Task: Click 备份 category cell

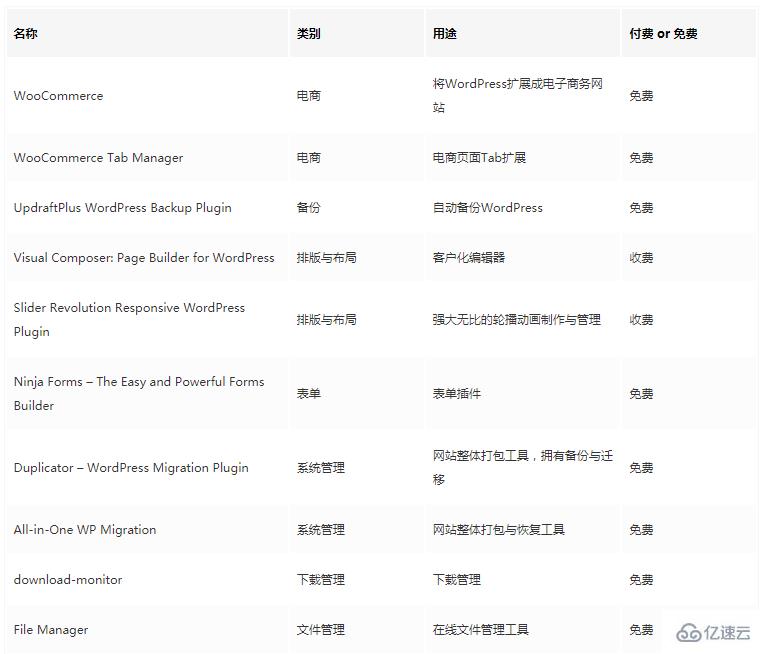Action: click(309, 208)
